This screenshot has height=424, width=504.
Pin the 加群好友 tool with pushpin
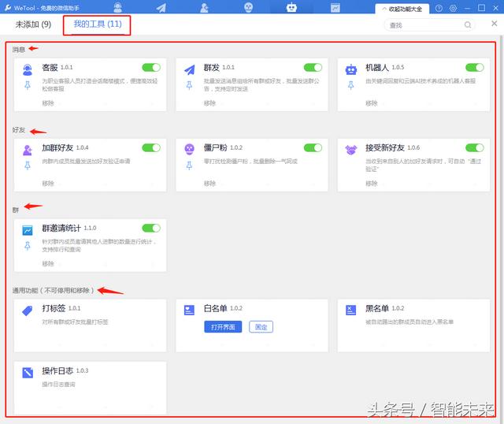point(28,166)
